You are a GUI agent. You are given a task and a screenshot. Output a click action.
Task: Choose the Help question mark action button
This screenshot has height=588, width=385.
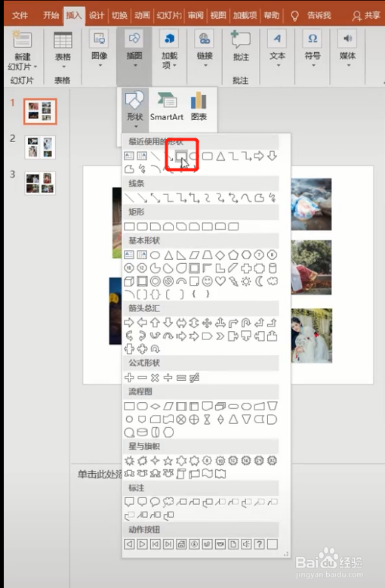pos(259,543)
